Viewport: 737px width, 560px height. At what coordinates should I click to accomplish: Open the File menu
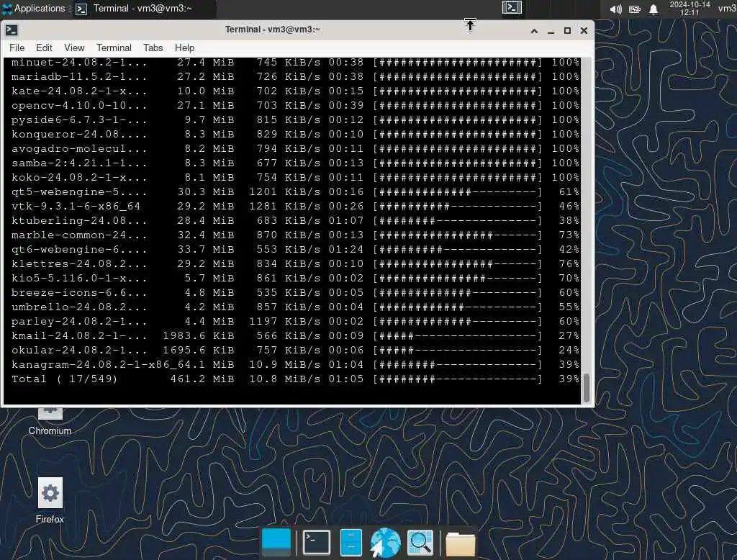tap(17, 48)
